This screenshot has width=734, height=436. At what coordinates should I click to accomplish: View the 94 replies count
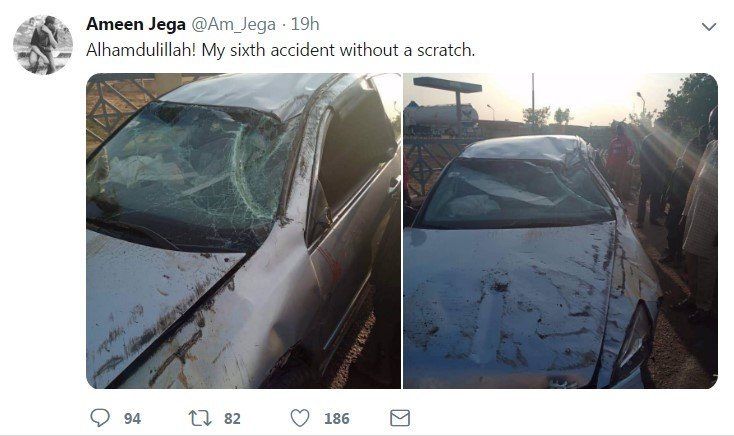point(132,418)
